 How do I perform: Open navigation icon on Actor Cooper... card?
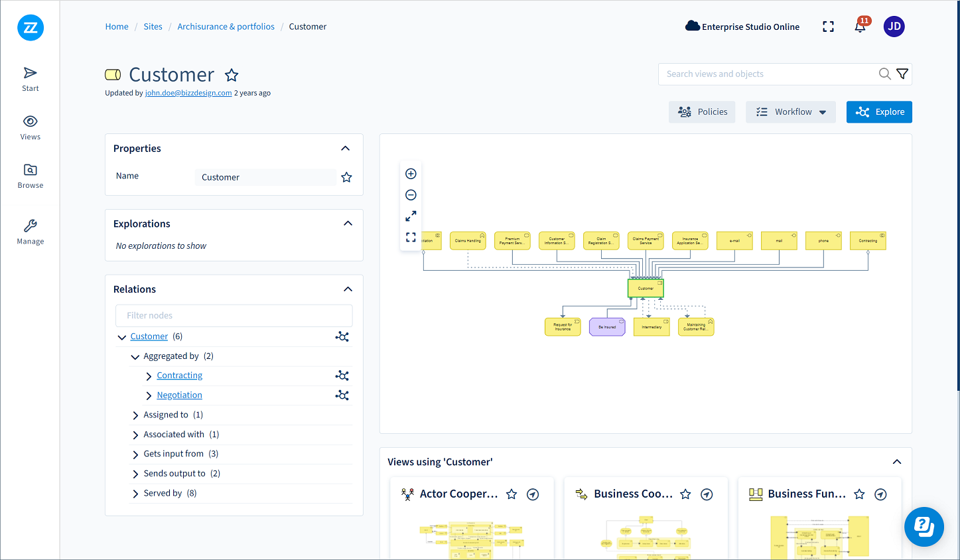pyautogui.click(x=533, y=494)
